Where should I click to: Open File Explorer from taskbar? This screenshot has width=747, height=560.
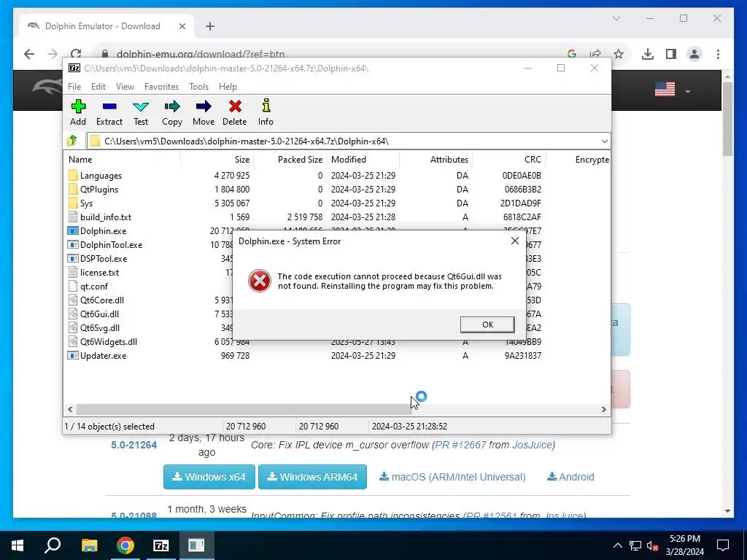click(x=89, y=545)
